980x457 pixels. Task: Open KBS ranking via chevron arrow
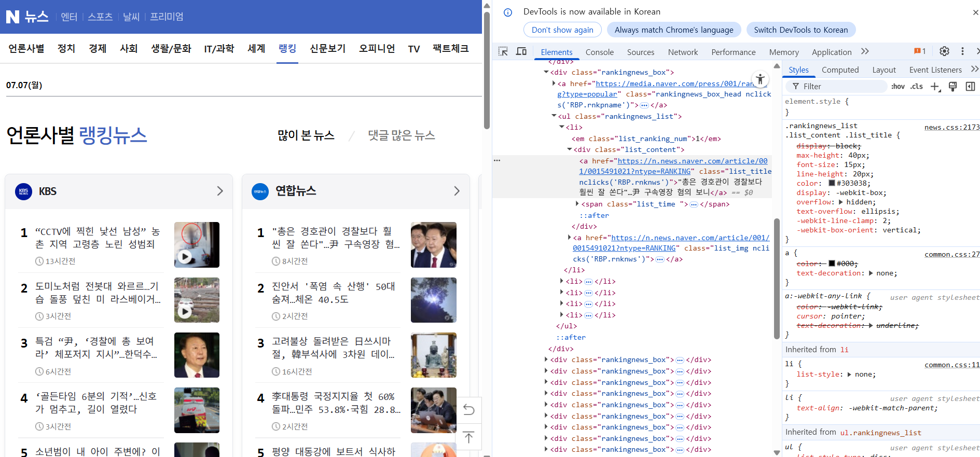coord(220,191)
